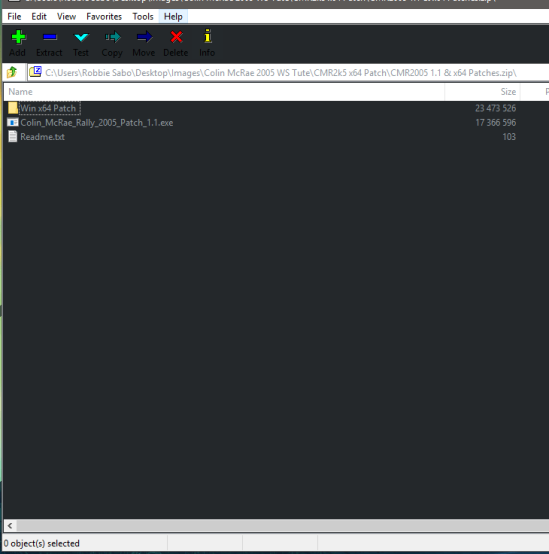The width and height of the screenshot is (549, 554).
Task: Click the red Delete icon
Action: 176,37
